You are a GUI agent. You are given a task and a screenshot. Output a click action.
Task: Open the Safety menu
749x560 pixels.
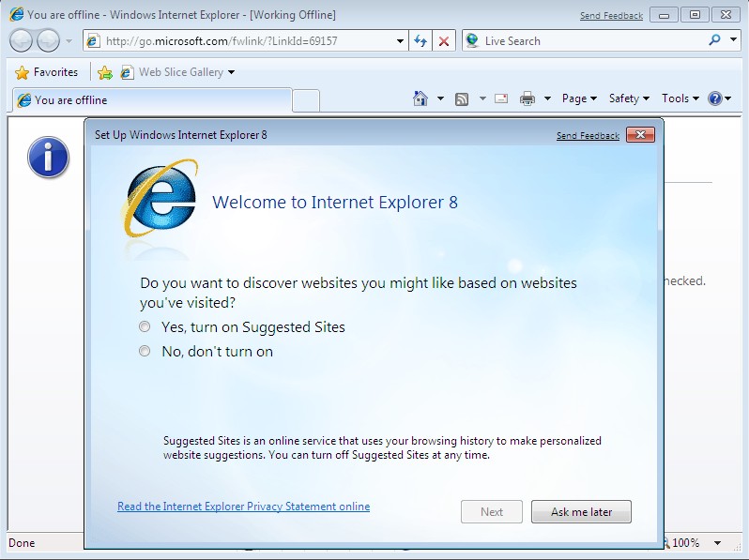[629, 98]
